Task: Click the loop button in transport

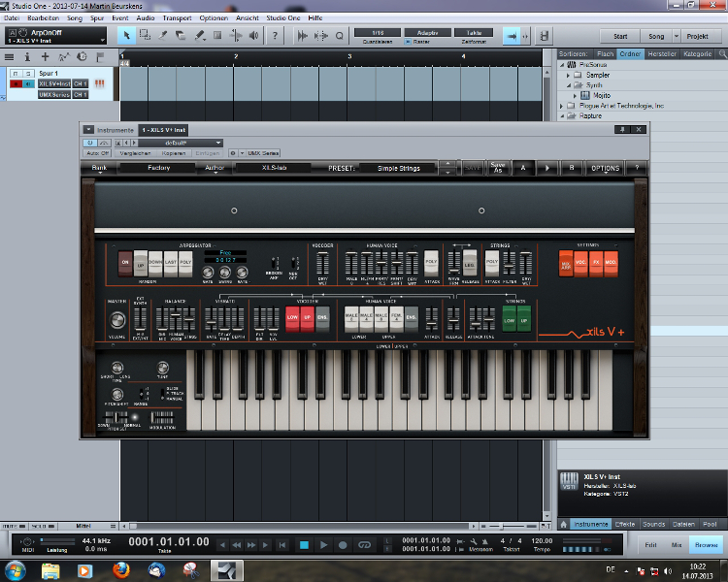Action: coord(364,545)
